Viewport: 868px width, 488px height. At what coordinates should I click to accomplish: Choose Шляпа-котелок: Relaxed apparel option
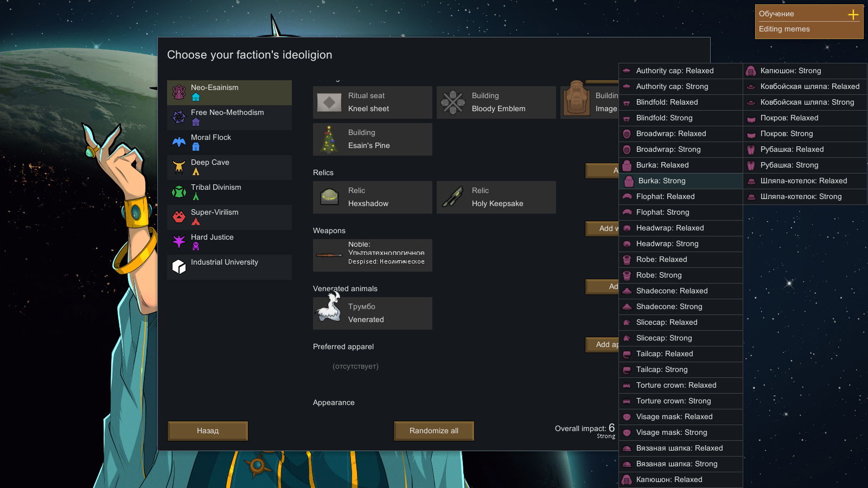[805, 181]
